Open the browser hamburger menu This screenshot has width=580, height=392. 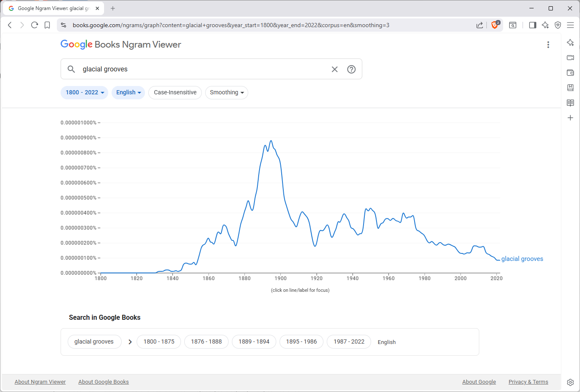tap(570, 25)
